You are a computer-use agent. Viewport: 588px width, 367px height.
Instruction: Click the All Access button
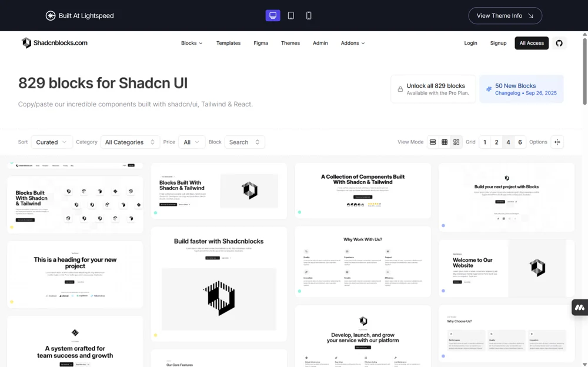tap(532, 43)
